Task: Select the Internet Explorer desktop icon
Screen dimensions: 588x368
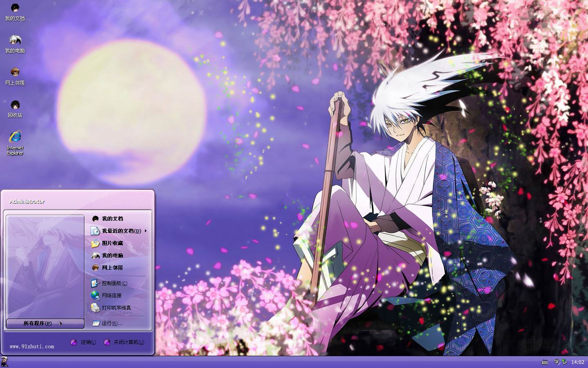Action: click(x=15, y=143)
